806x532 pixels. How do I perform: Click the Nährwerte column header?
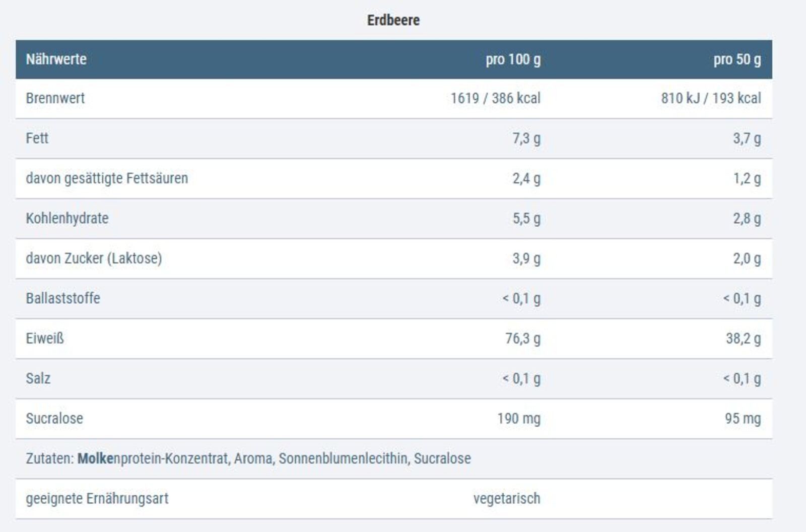click(56, 59)
